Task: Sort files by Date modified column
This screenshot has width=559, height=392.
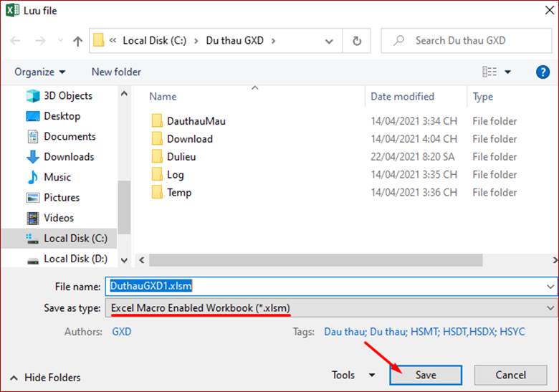Action: tap(402, 97)
